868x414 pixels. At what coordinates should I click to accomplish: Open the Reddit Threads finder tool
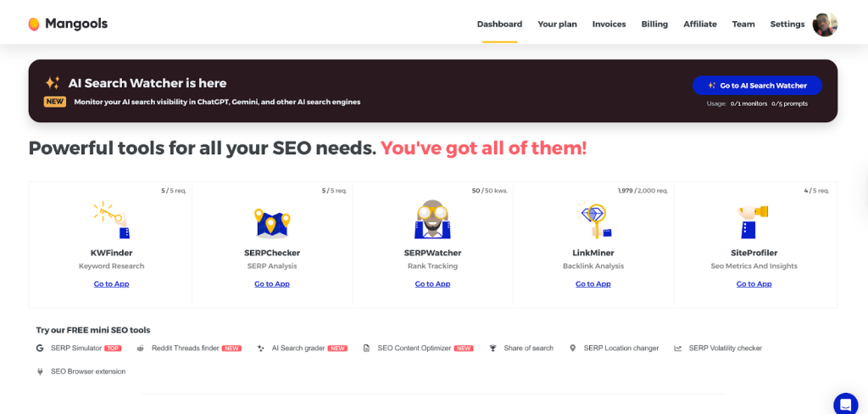click(185, 348)
